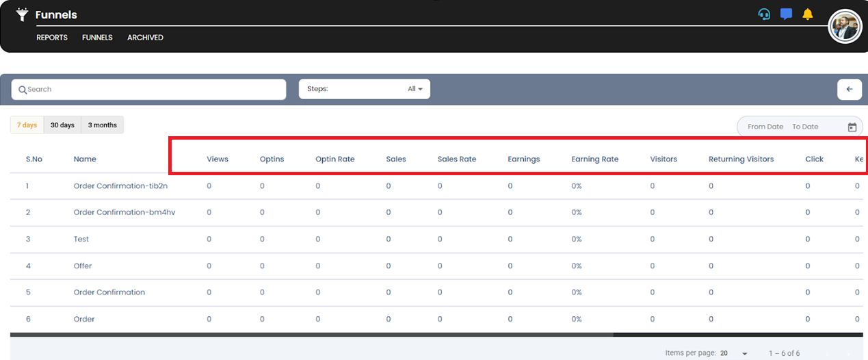Open the FUNNELS menu item
The width and height of the screenshot is (868, 360).
(x=97, y=38)
